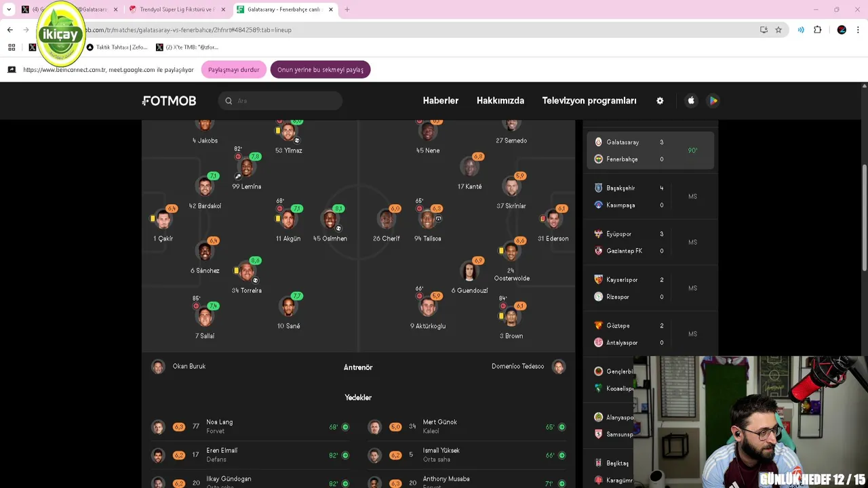Open Eyüpspor vs Gaziantep FK match card
Image resolution: width=868 pixels, height=488 pixels.
pyautogui.click(x=650, y=242)
